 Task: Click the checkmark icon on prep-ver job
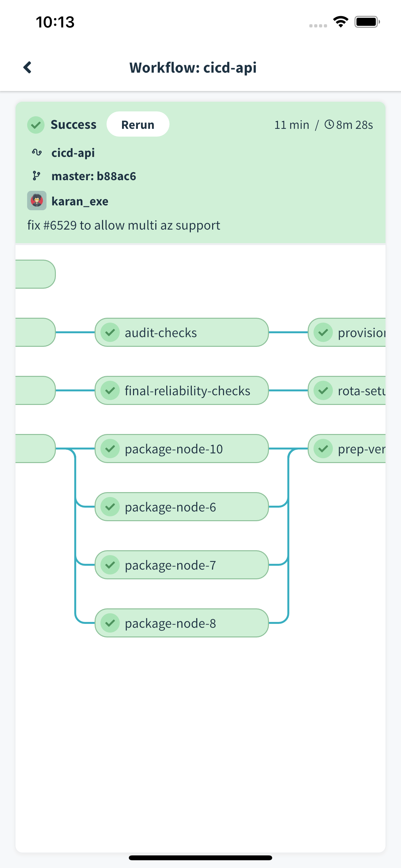(x=323, y=449)
